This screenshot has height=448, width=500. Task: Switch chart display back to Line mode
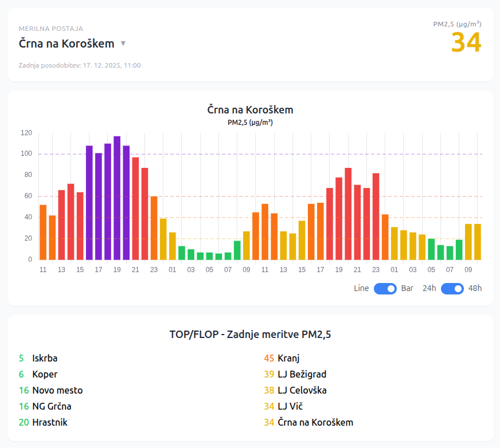coord(361,289)
